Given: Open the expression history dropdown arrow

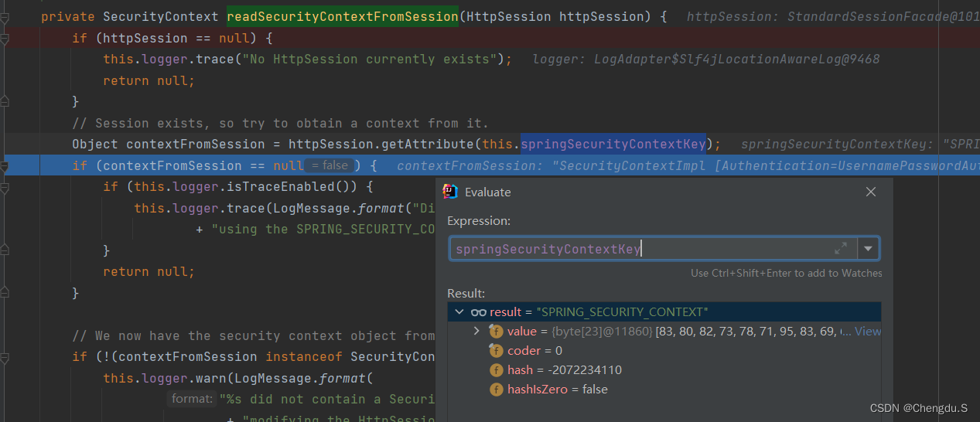Looking at the screenshot, I should coord(869,248).
